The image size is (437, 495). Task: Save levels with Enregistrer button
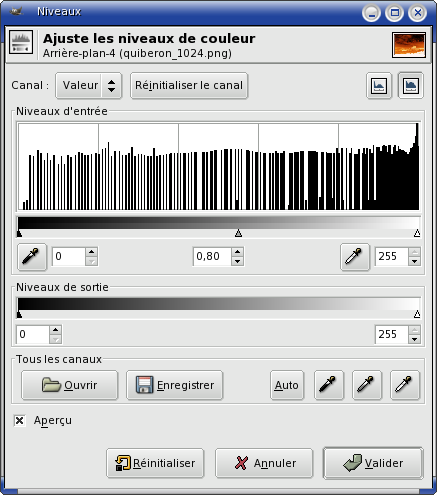(x=174, y=385)
